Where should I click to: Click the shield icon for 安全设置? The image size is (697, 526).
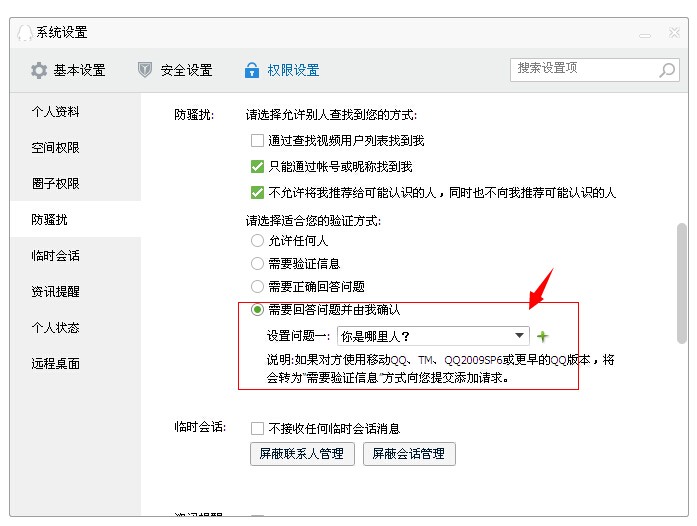pos(145,70)
